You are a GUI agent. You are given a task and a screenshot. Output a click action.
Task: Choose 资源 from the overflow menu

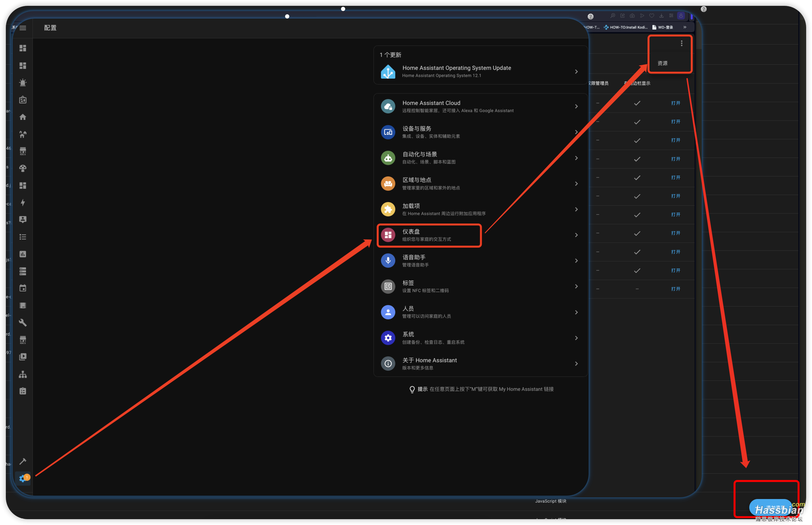662,63
